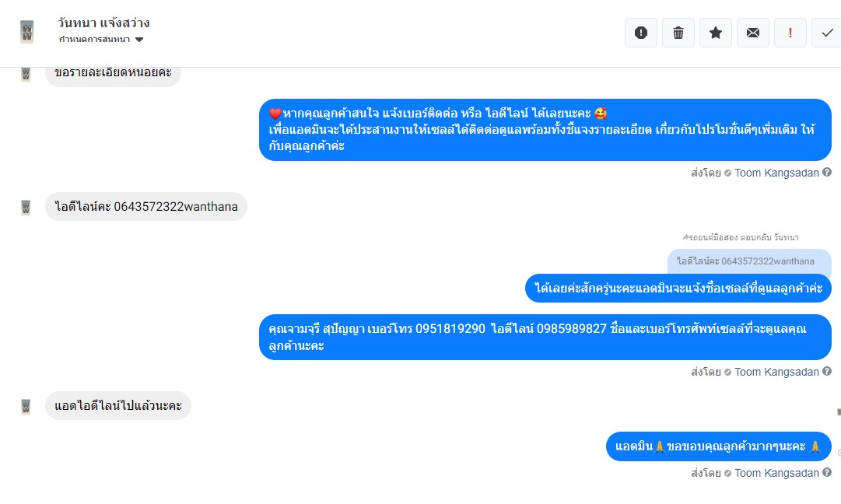This screenshot has height=504, width=841.
Task: Open the help icon beside the first Toom Kangsadan label
Action: (827, 172)
